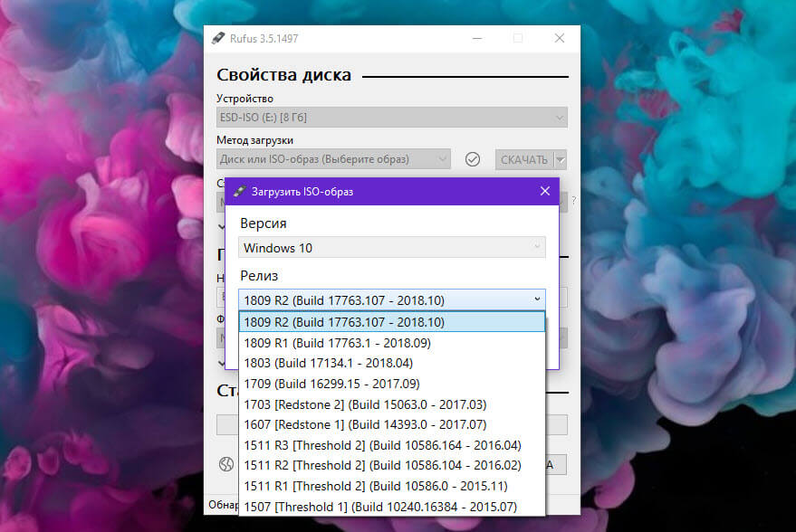The image size is (796, 532).
Task: Open the Устройство ESD-ISO device dropdown
Action: [392, 118]
